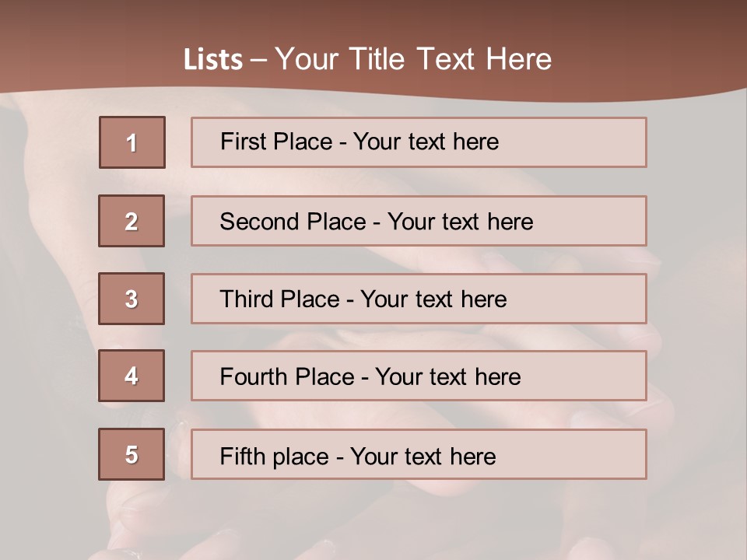The width and height of the screenshot is (747, 560).
Task: Select the number 2 square
Action: coord(132,221)
